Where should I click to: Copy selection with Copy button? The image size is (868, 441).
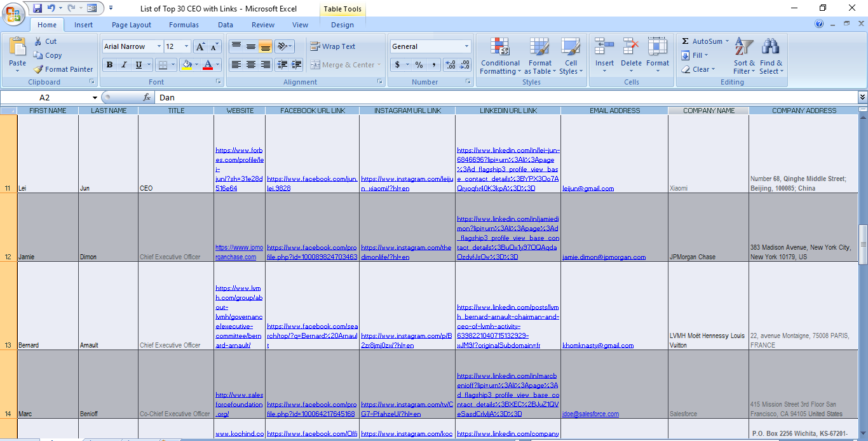pos(48,55)
